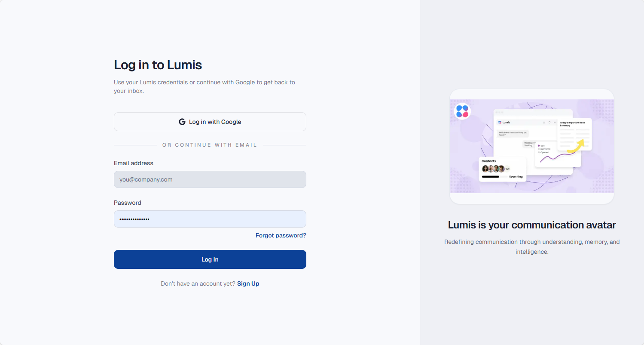Continue with the Log in with Google button
The width and height of the screenshot is (644, 345).
(x=210, y=122)
